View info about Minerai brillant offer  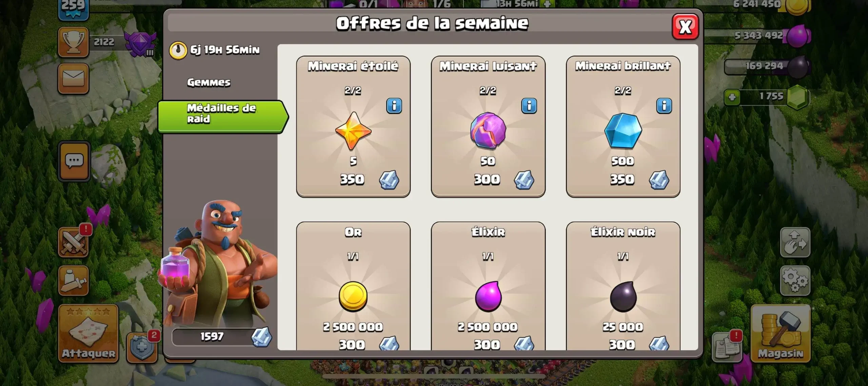click(x=664, y=106)
